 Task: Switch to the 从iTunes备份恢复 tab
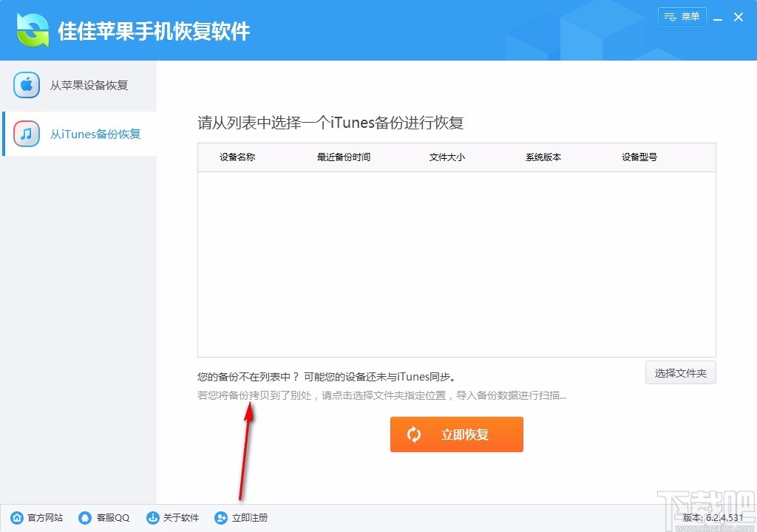[x=76, y=134]
